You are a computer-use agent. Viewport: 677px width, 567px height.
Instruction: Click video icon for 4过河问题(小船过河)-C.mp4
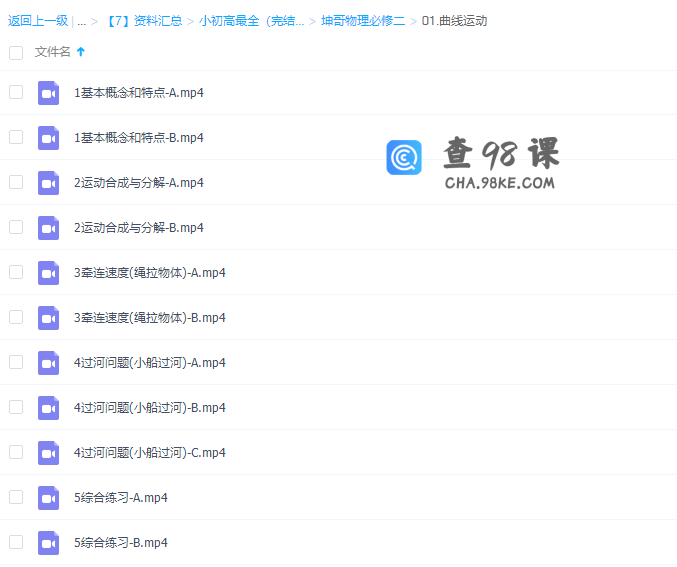point(48,452)
